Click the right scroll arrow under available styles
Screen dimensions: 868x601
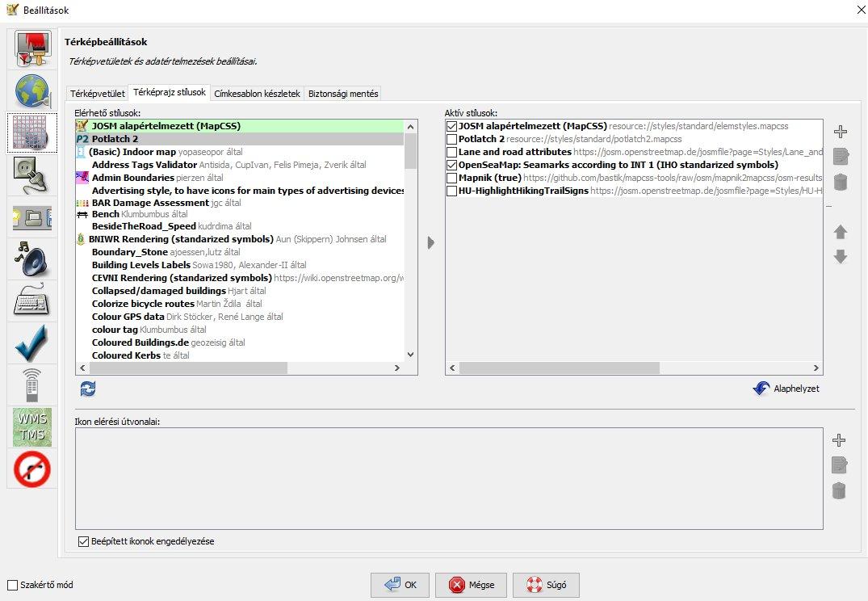click(397, 368)
